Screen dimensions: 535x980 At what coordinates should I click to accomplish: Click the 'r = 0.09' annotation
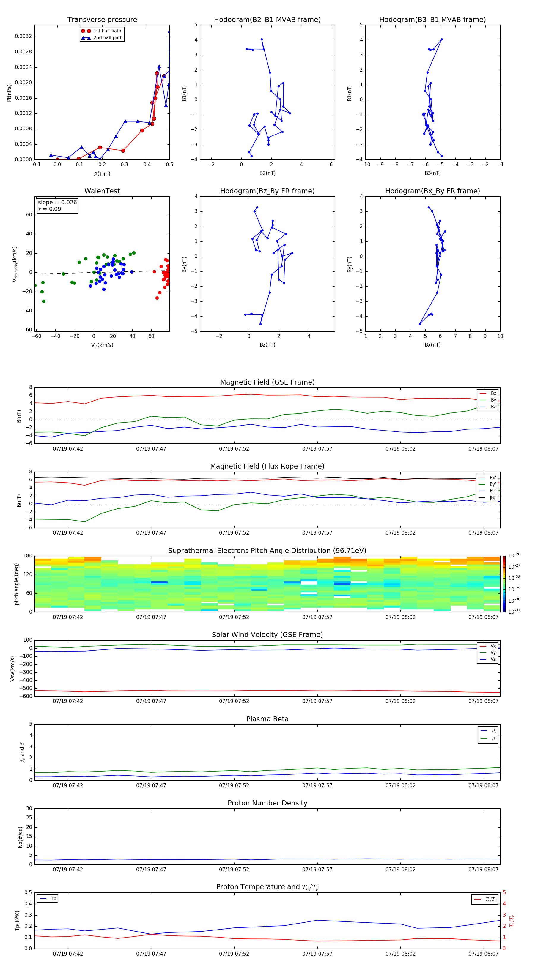(50, 209)
